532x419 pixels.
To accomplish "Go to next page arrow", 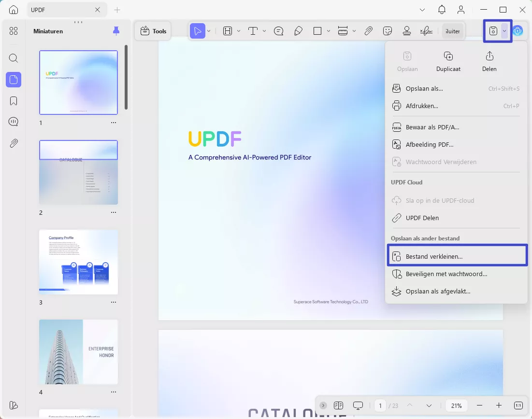I will click(429, 405).
